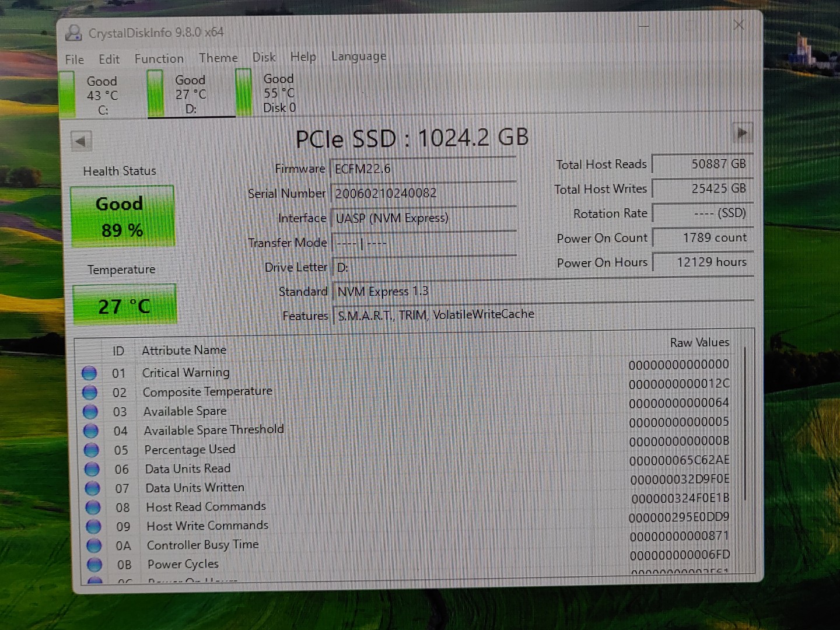The height and width of the screenshot is (630, 840).
Task: Click the status dot beside Controller Busy Time
Action: pos(94,545)
